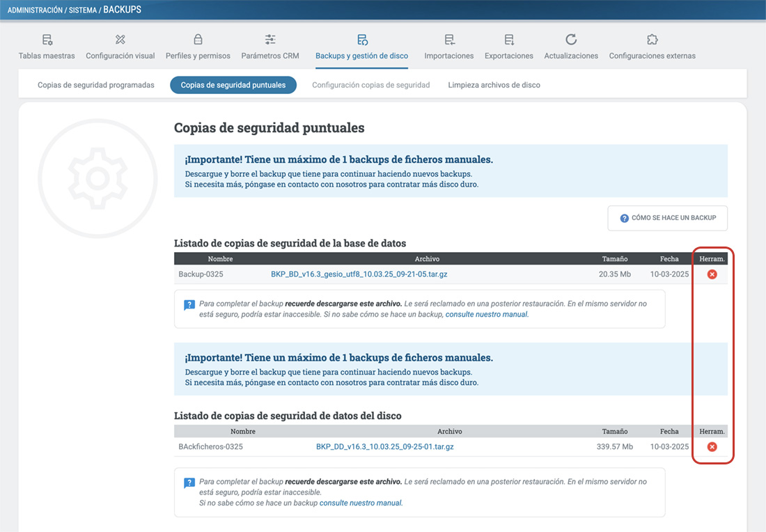
Task: Click Archivo header in database backups table
Action: (x=427, y=259)
